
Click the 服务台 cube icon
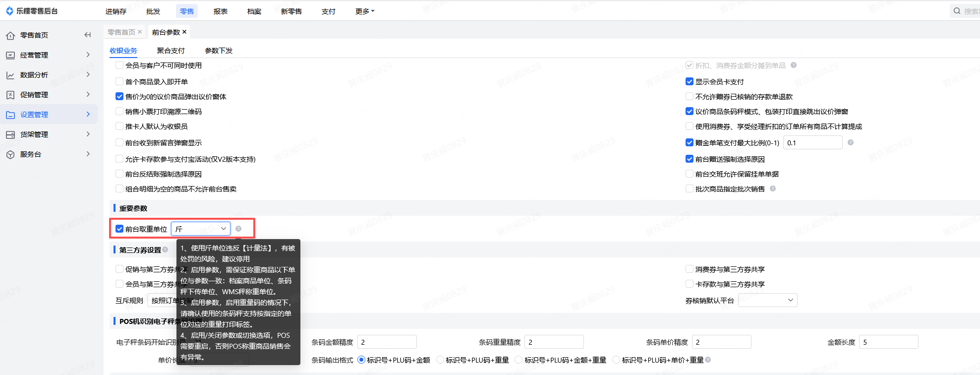click(x=10, y=154)
